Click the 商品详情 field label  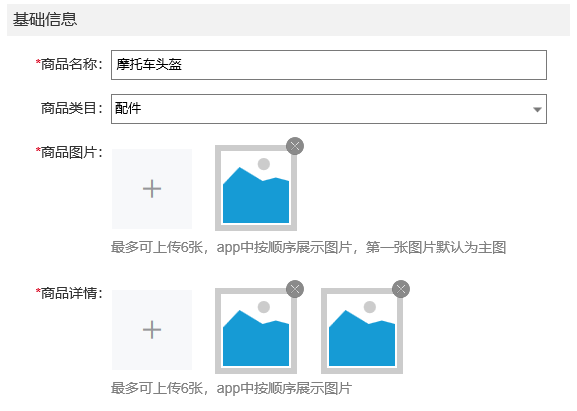coord(71,293)
